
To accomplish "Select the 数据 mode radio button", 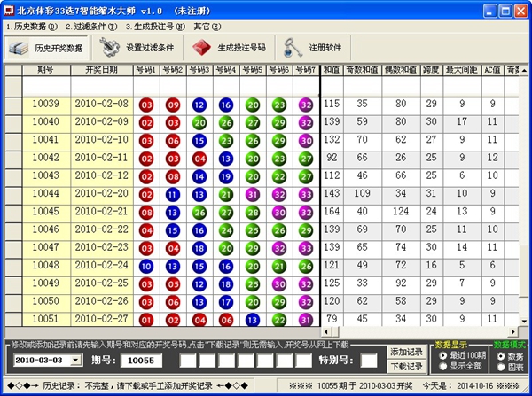I will click(x=501, y=356).
